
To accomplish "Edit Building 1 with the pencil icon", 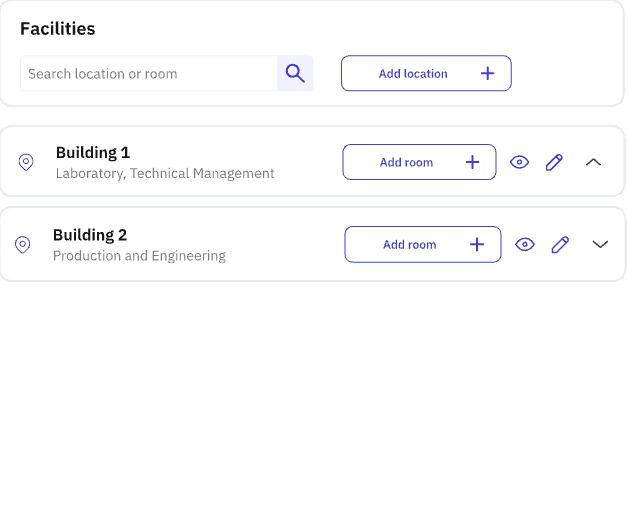I will [554, 162].
